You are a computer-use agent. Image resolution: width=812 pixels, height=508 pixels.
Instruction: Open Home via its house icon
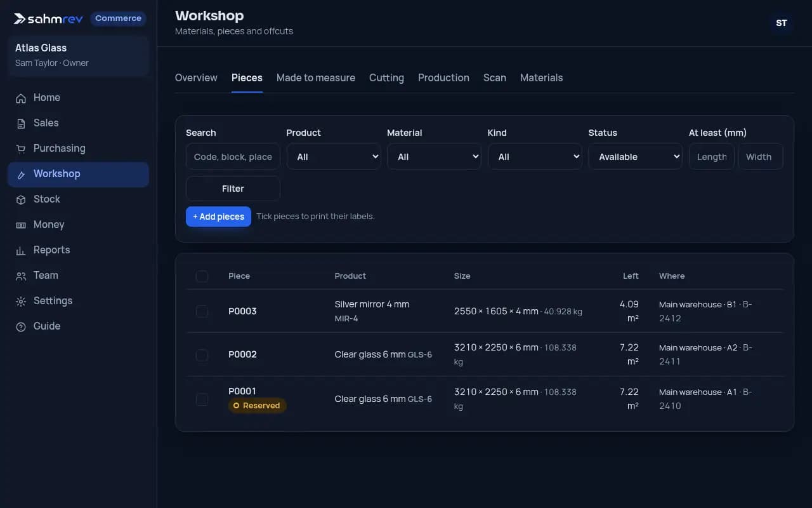(21, 98)
